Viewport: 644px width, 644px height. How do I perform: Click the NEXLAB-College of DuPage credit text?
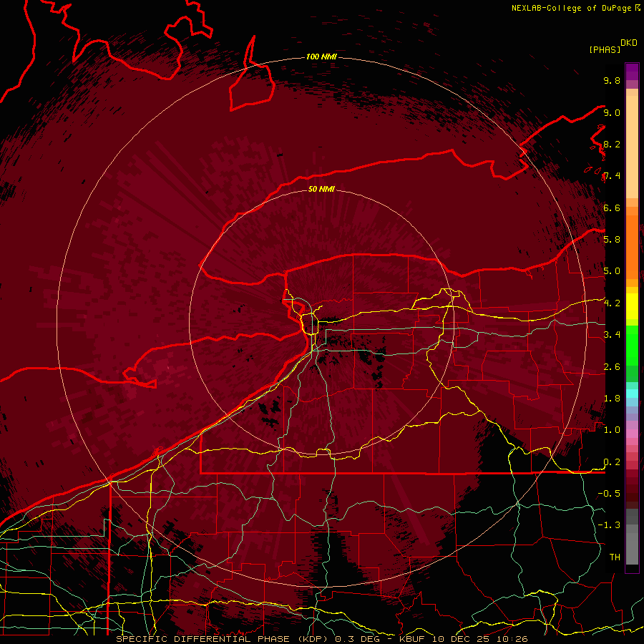pyautogui.click(x=571, y=8)
